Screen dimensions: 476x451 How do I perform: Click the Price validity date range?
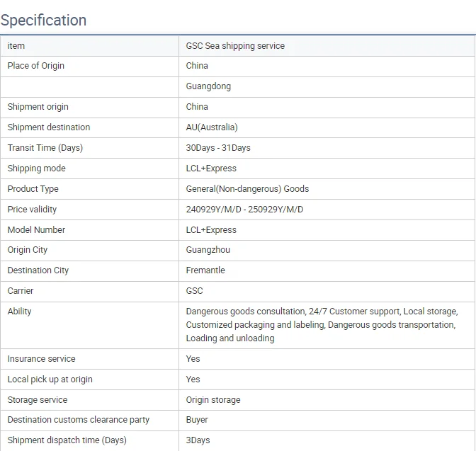[244, 210]
